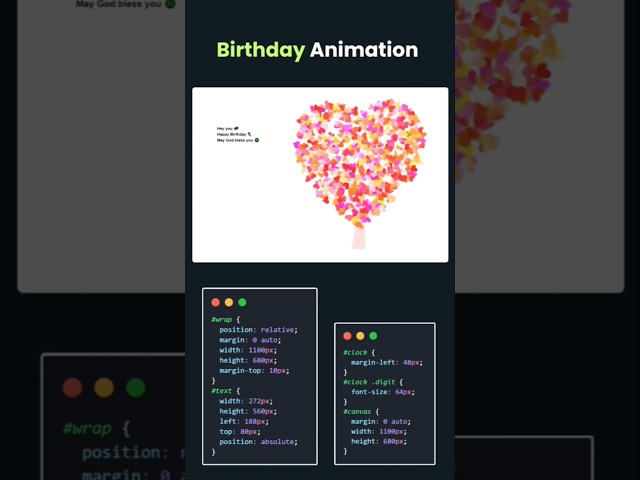Click the green dot in the #clock code card
The image size is (640, 480).
(373, 336)
